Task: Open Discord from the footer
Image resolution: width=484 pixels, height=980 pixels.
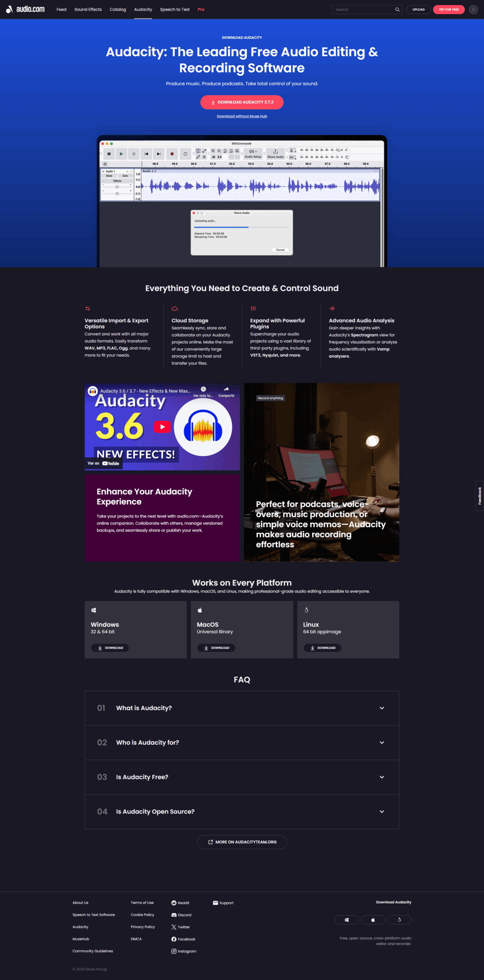Action: (x=181, y=915)
